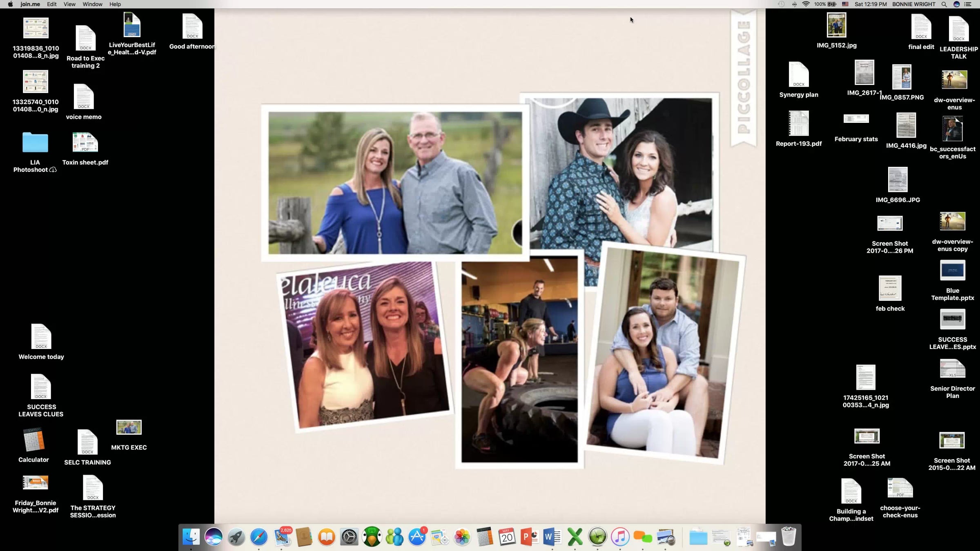Expand the BONNIE WRIGHT user menu
The height and width of the screenshot is (551, 980).
[x=913, y=4]
